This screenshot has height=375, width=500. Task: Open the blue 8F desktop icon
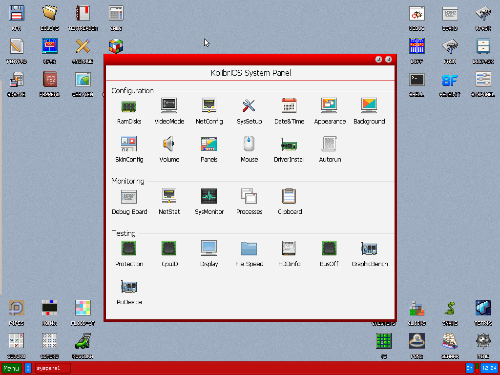pos(450,80)
